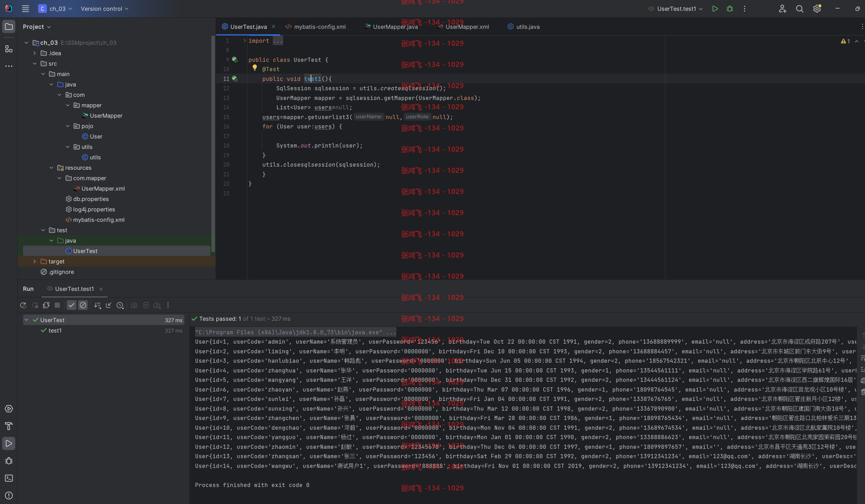Open Search Everywhere magnifier
865x504 pixels.
(800, 9)
